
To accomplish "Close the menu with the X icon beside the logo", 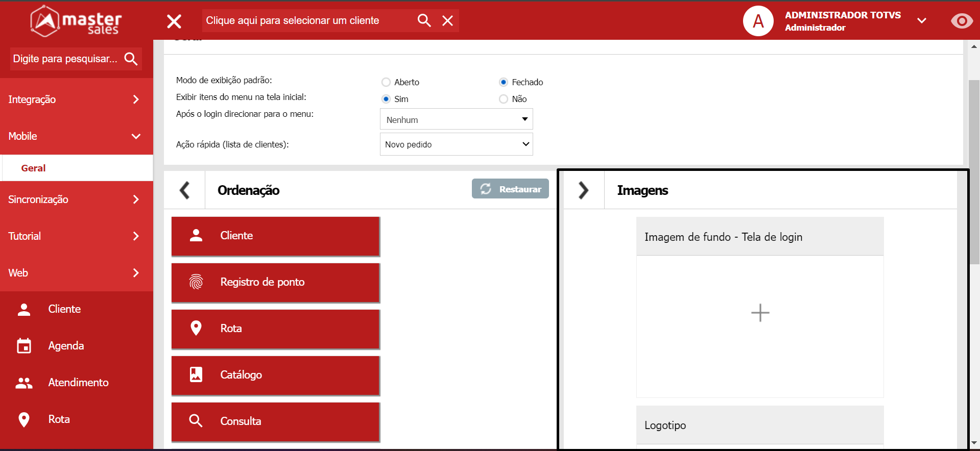I will tap(174, 21).
